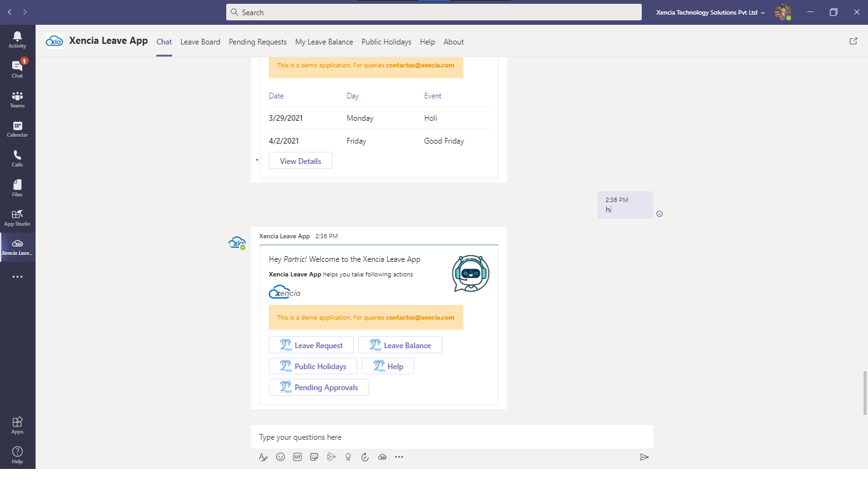Open the Calls section in the sidebar
The width and height of the screenshot is (868, 488).
(17, 158)
